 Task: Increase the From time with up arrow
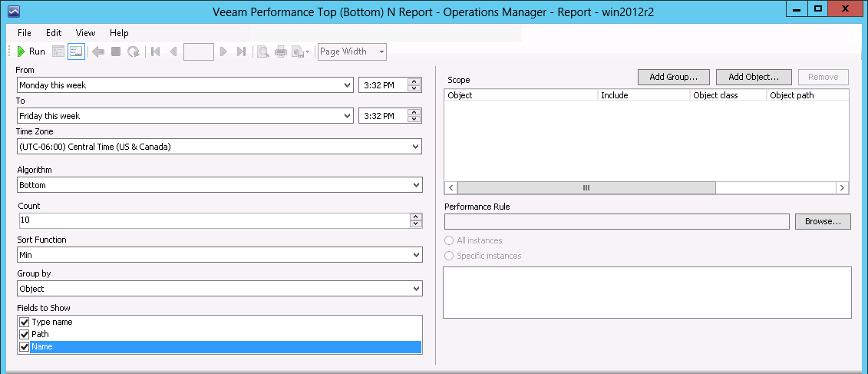pos(414,81)
